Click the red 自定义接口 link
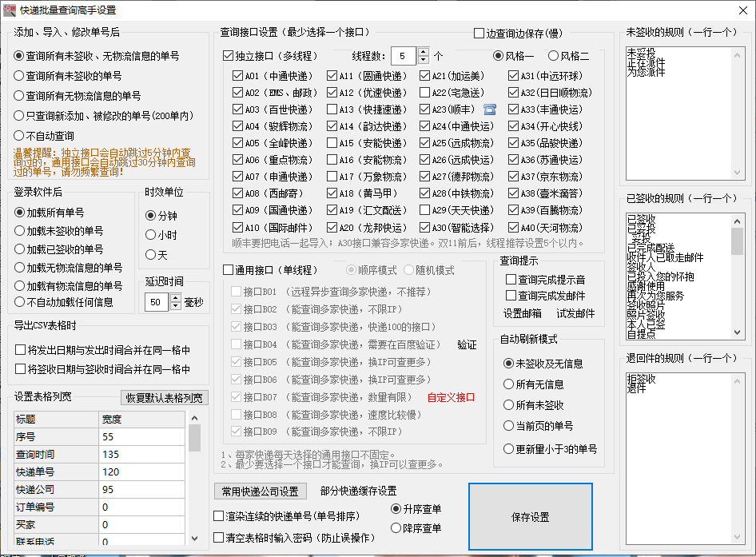756x557 pixels. click(451, 397)
